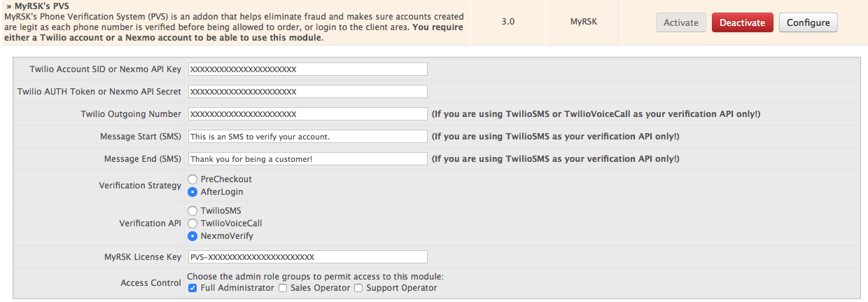Screen dimensions: 868x302
Task: Choose the TwilioVoiceCall radio option
Action: click(x=192, y=224)
